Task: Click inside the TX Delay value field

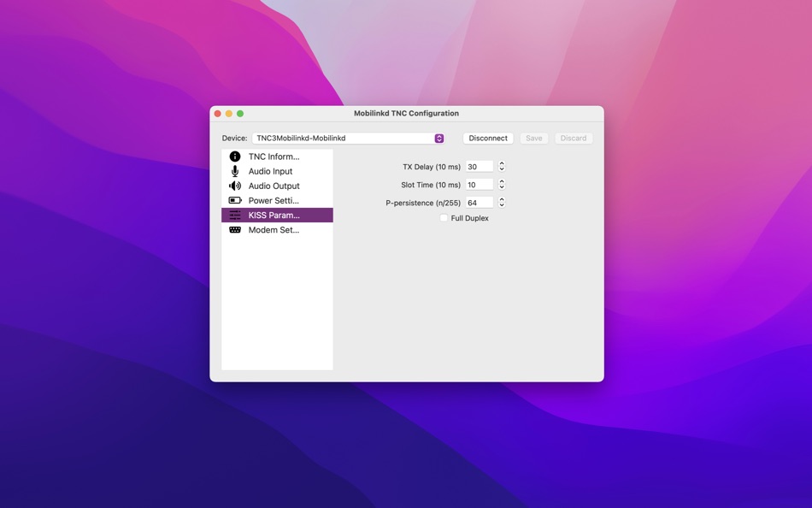Action: 480,166
